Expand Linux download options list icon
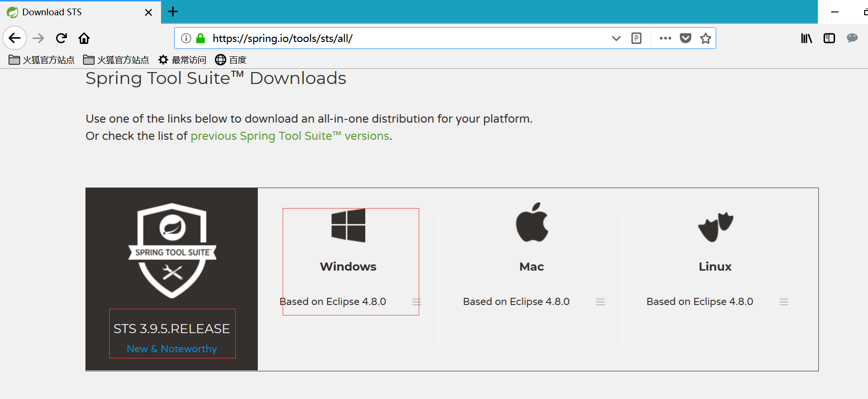This screenshot has height=399, width=868. coord(783,302)
